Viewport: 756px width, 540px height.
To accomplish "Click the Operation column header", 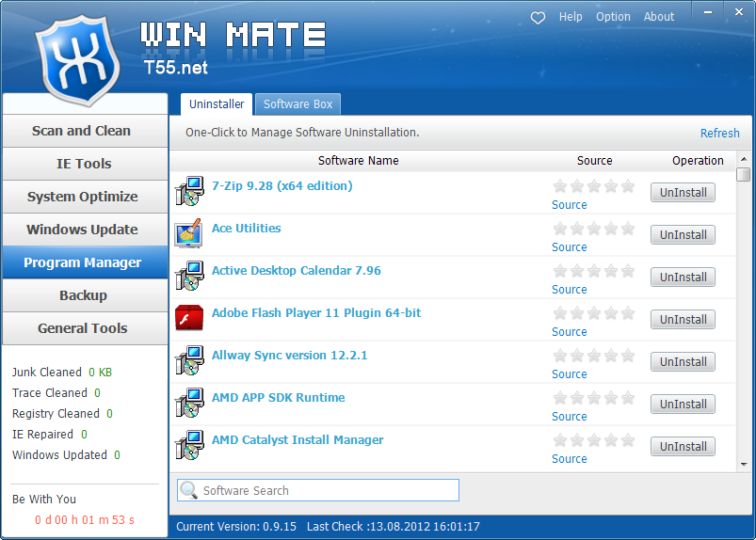I will (x=698, y=161).
